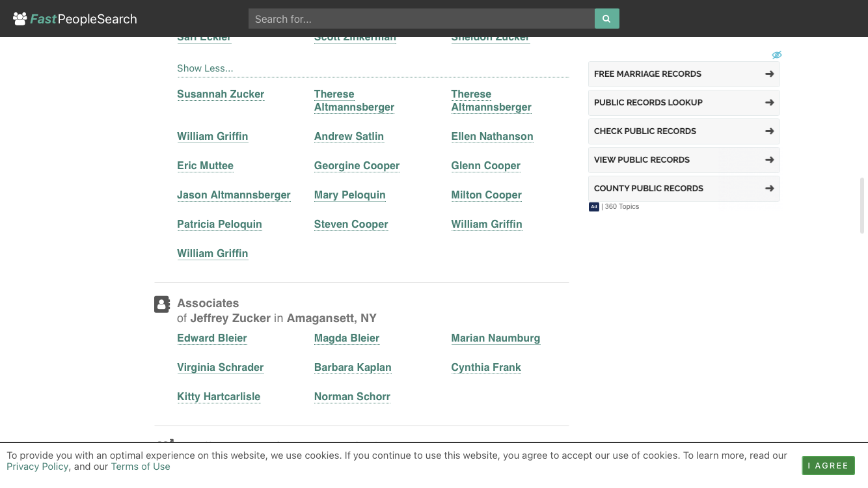Click the Associates section heading
This screenshot has width=868, height=488.
click(x=208, y=303)
